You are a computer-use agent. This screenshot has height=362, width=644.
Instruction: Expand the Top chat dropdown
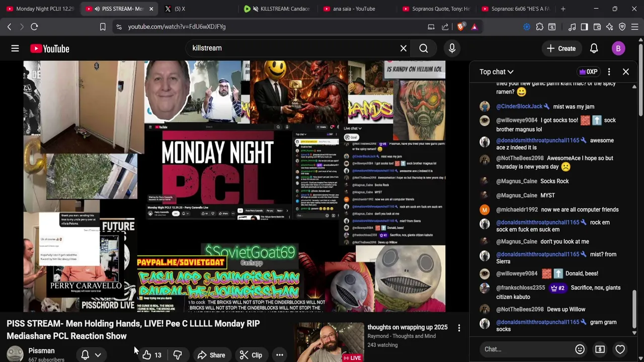click(497, 72)
